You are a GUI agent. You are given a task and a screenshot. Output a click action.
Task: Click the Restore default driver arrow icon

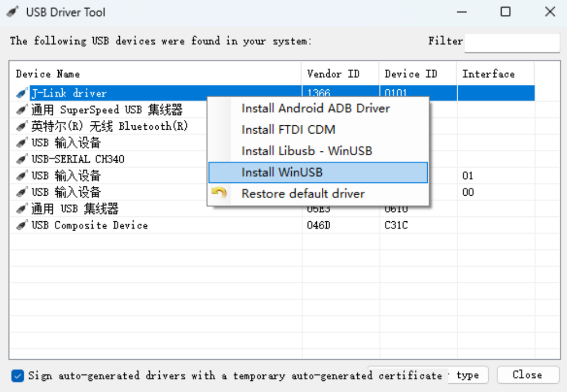220,194
